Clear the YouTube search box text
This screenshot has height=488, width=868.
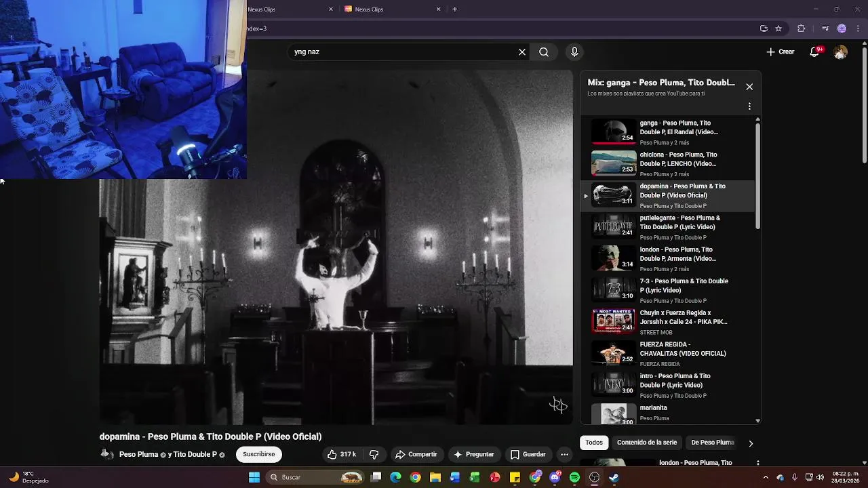pos(522,52)
